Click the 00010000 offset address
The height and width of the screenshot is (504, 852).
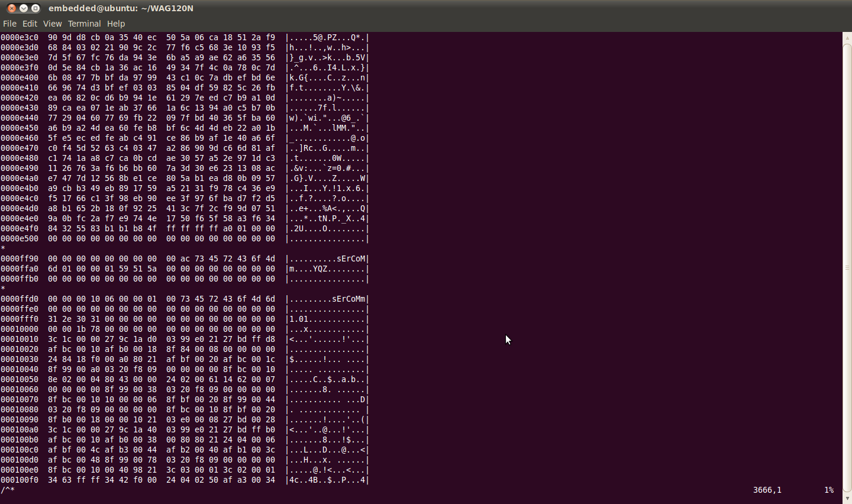pyautogui.click(x=20, y=329)
